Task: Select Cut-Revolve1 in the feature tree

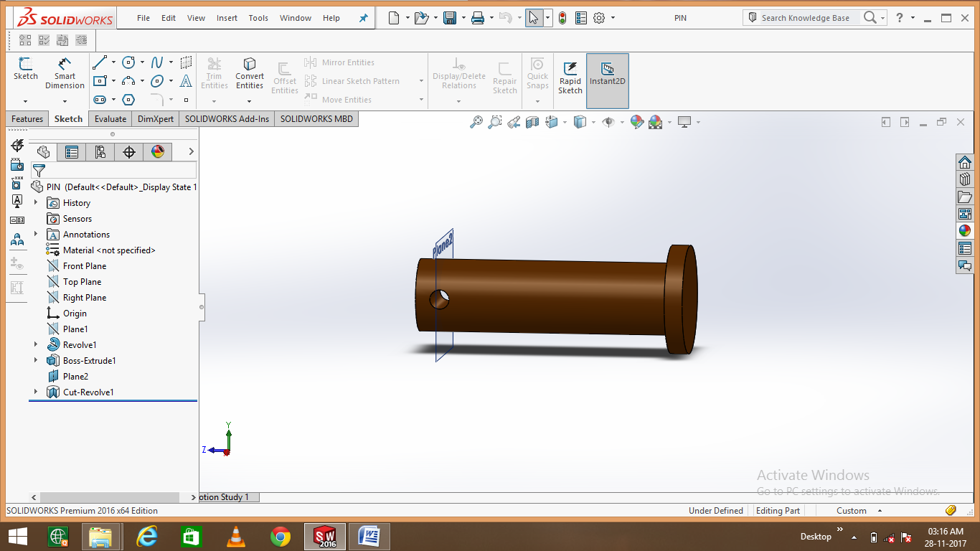Action: pyautogui.click(x=88, y=392)
